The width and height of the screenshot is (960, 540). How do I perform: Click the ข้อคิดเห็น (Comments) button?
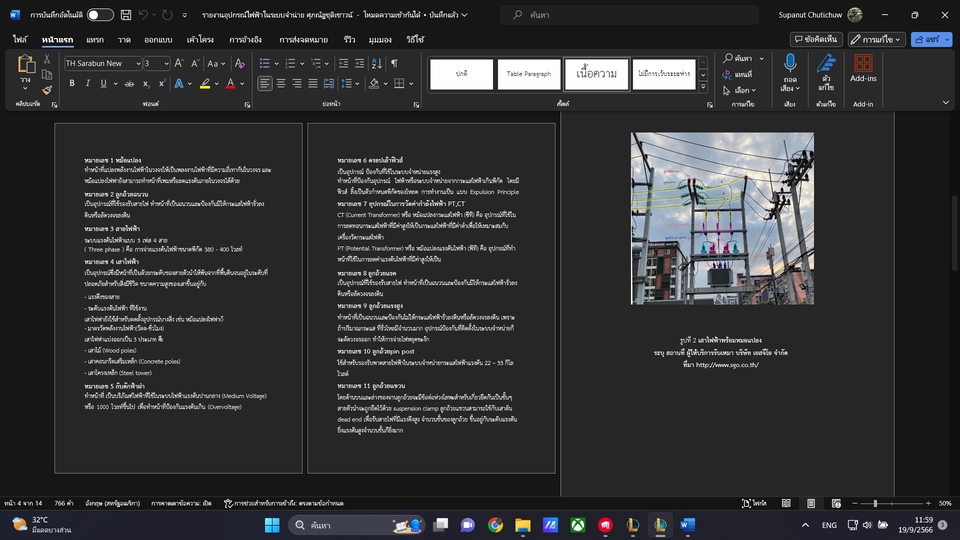(816, 39)
